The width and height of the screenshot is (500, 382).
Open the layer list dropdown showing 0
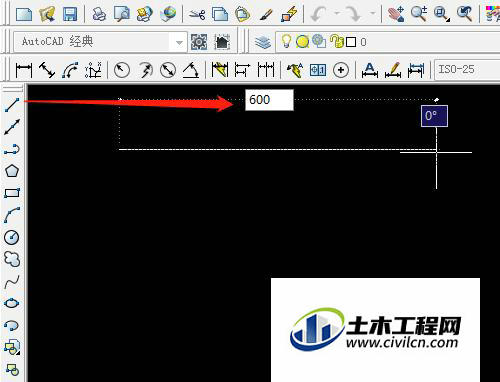(388, 42)
